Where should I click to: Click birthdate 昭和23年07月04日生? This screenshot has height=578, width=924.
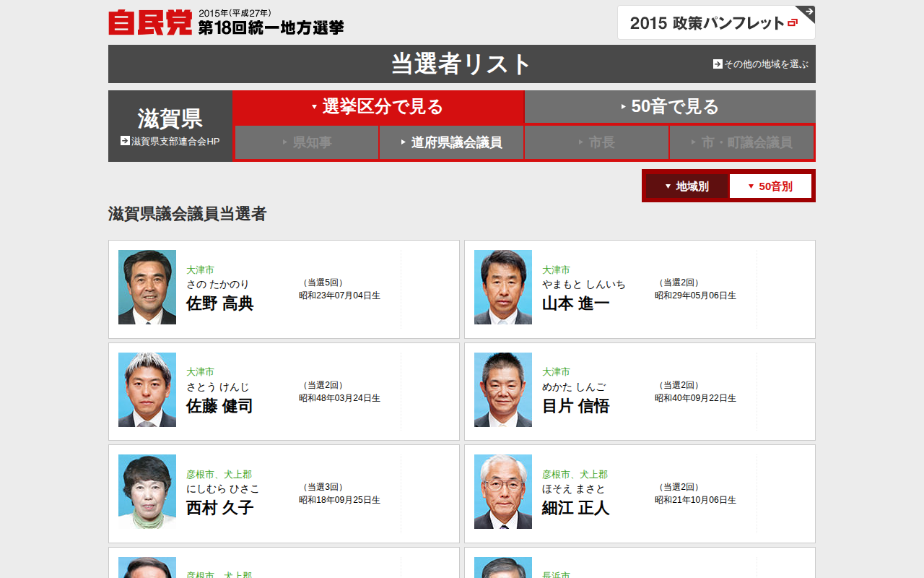click(340, 296)
